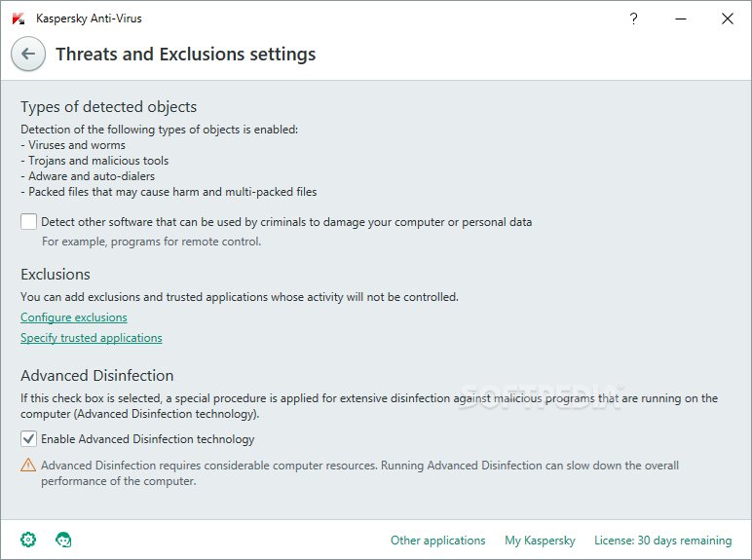Click the Advanced Disinfection section heading

click(97, 376)
